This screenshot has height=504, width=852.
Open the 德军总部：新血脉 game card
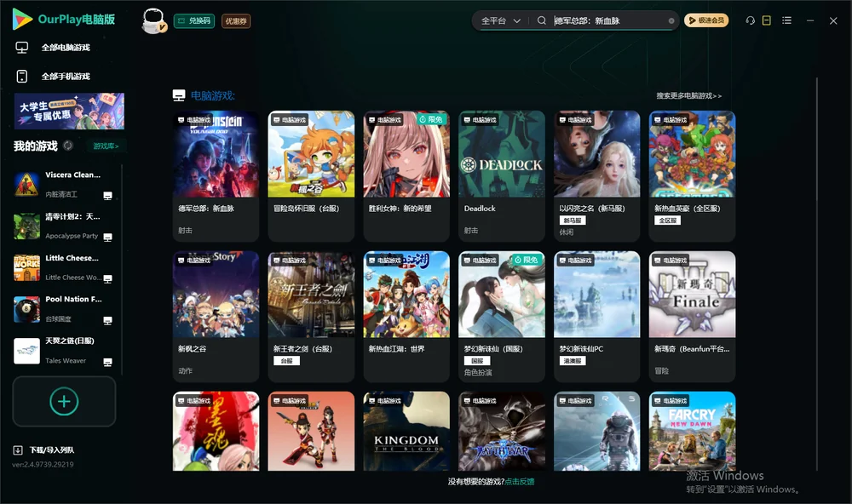click(x=216, y=176)
